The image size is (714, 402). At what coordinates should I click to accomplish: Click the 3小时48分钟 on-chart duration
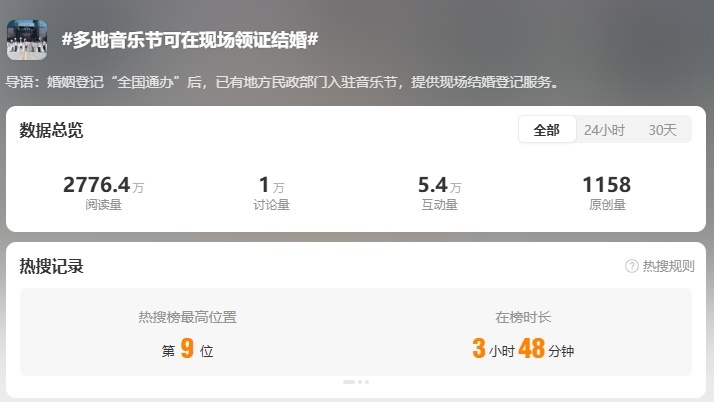tap(523, 349)
